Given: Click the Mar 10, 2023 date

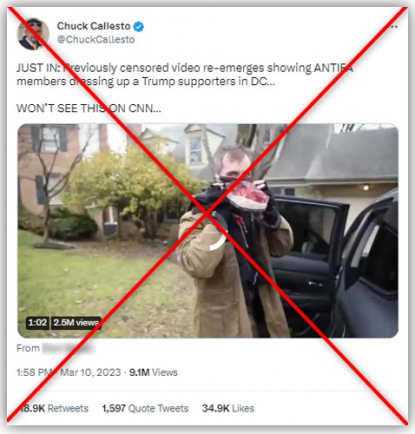Looking at the screenshot, I should [90, 372].
